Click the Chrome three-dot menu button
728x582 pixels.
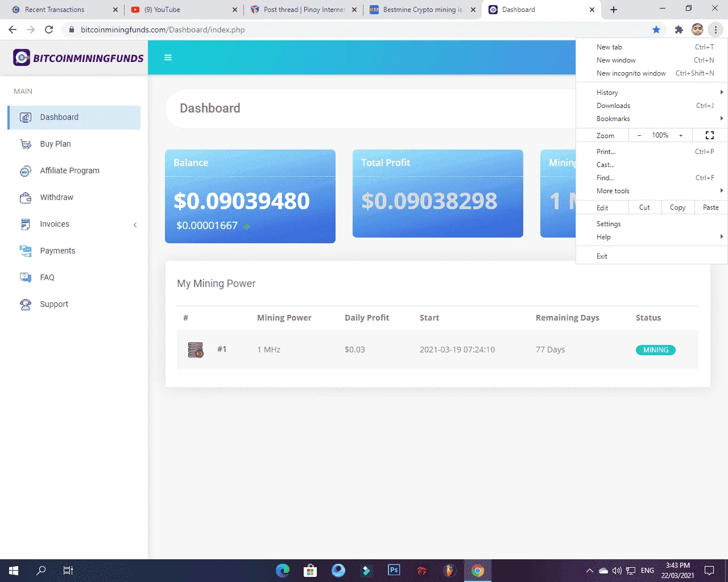tap(715, 30)
